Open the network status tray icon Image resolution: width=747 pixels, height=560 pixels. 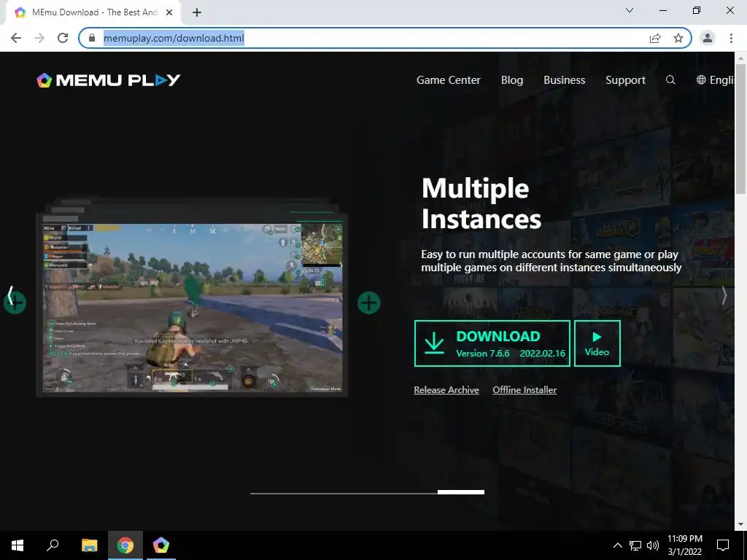(x=635, y=545)
